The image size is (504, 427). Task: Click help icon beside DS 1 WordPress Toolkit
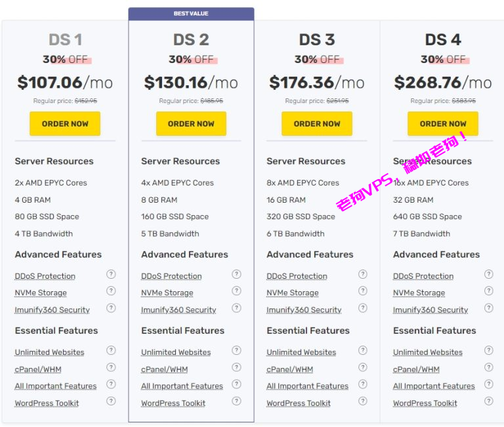111,401
